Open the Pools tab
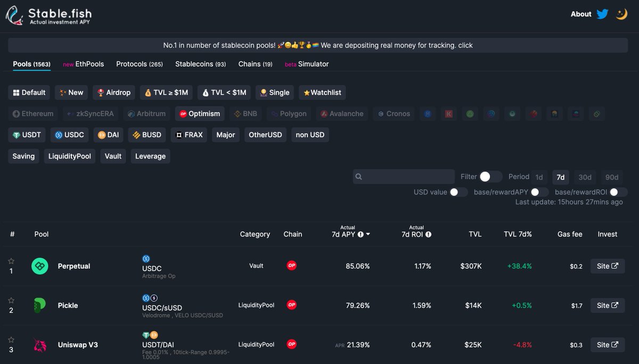Screen dimensions: 639x364 [x=31, y=64]
